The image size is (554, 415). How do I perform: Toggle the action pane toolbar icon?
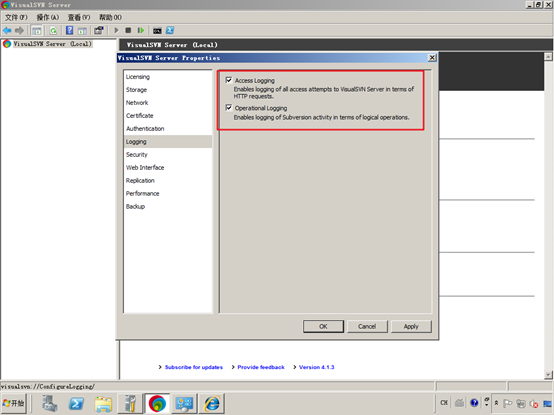click(82, 31)
